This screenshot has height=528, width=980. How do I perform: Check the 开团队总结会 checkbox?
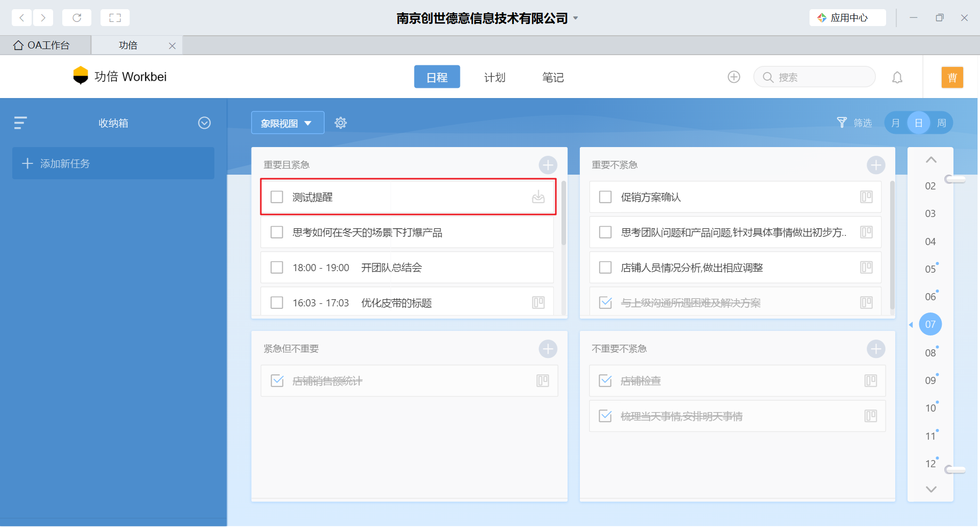click(277, 268)
